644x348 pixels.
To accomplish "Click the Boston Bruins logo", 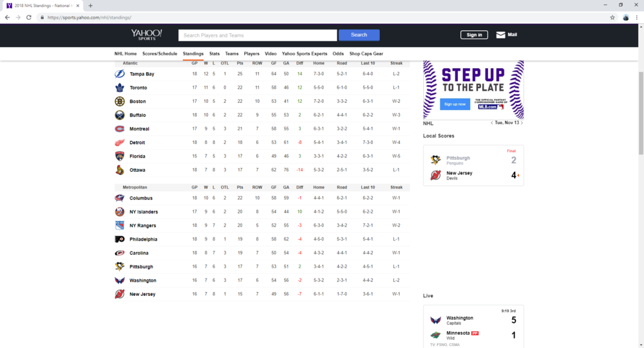I will (120, 102).
